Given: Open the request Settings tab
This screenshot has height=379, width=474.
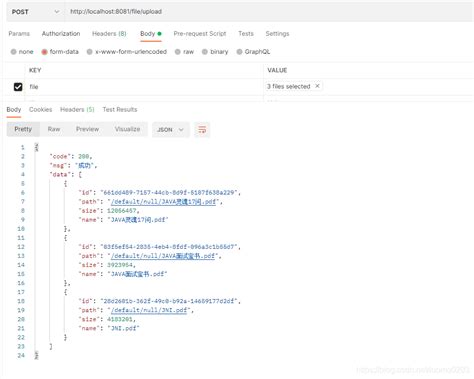Looking at the screenshot, I should [x=277, y=34].
